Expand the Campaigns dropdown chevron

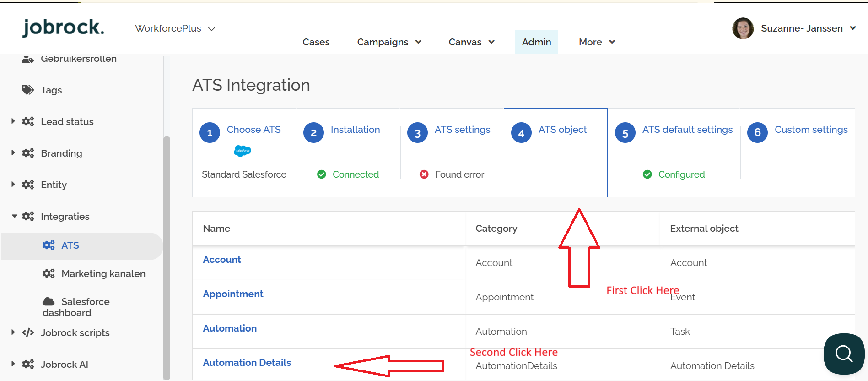[x=418, y=42]
